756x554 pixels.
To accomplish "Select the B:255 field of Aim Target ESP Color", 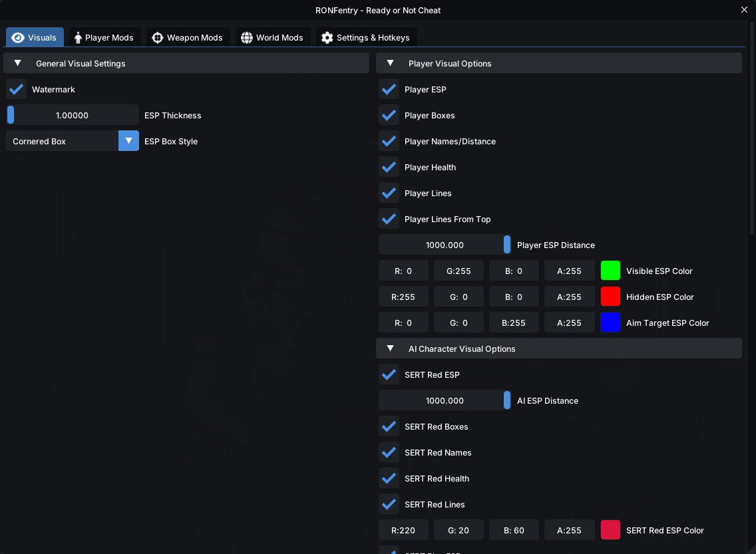I will point(514,323).
